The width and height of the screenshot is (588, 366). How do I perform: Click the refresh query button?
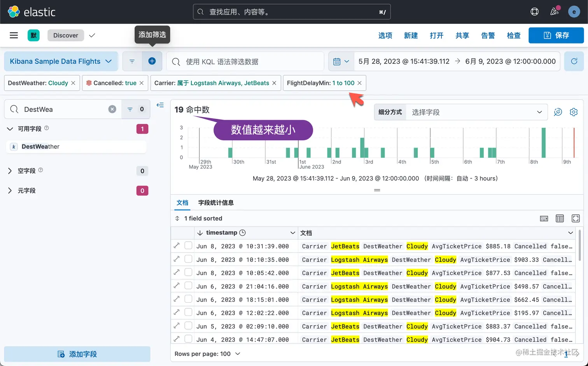point(574,61)
